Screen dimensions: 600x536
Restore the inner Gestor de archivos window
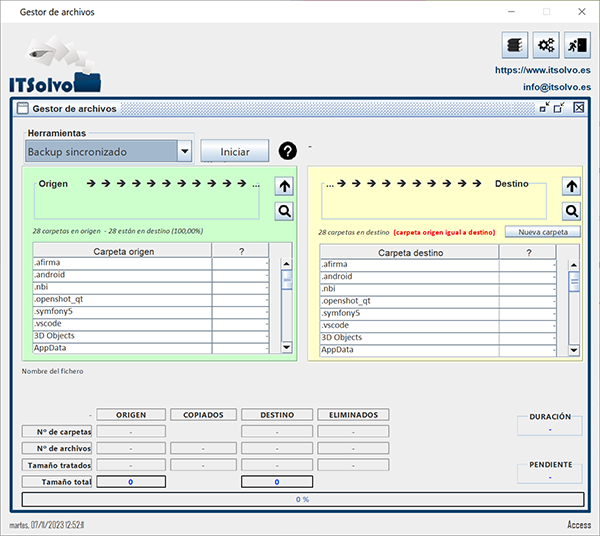560,108
